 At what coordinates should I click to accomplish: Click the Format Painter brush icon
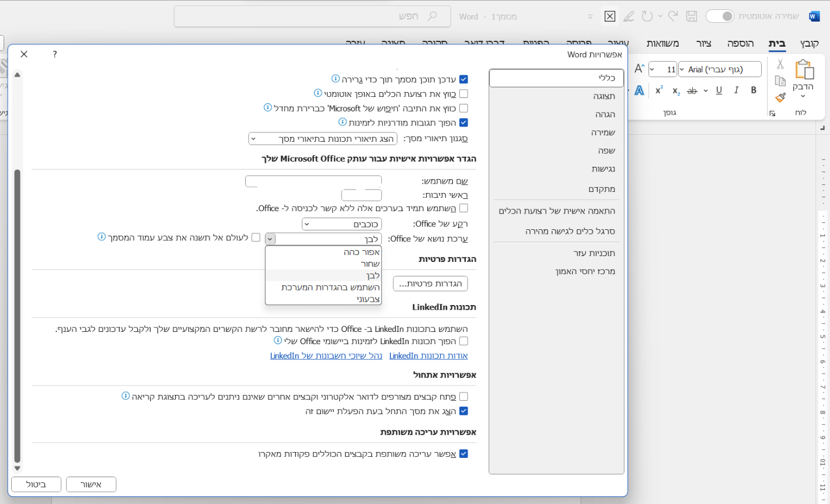pyautogui.click(x=780, y=97)
